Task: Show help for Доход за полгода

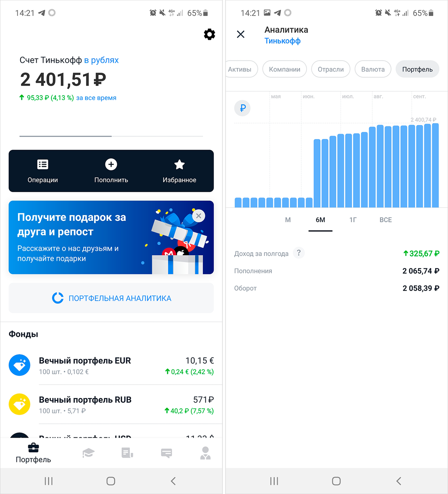Action: click(x=299, y=253)
